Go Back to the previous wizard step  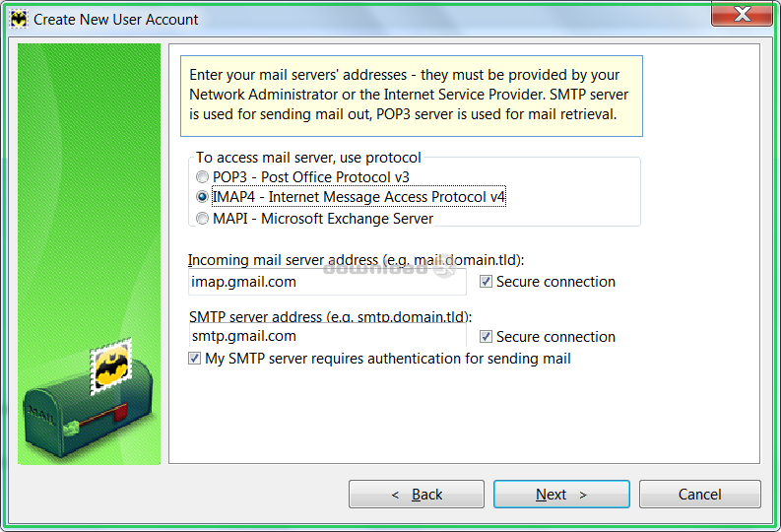pyautogui.click(x=417, y=495)
